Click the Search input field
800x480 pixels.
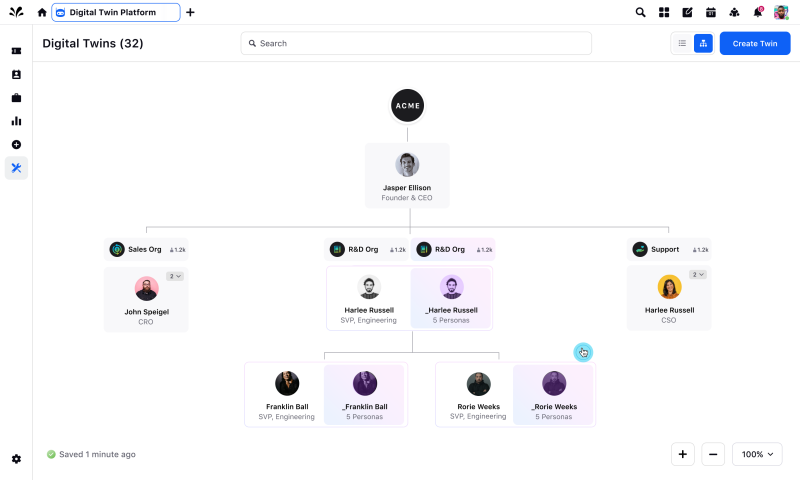click(416, 43)
